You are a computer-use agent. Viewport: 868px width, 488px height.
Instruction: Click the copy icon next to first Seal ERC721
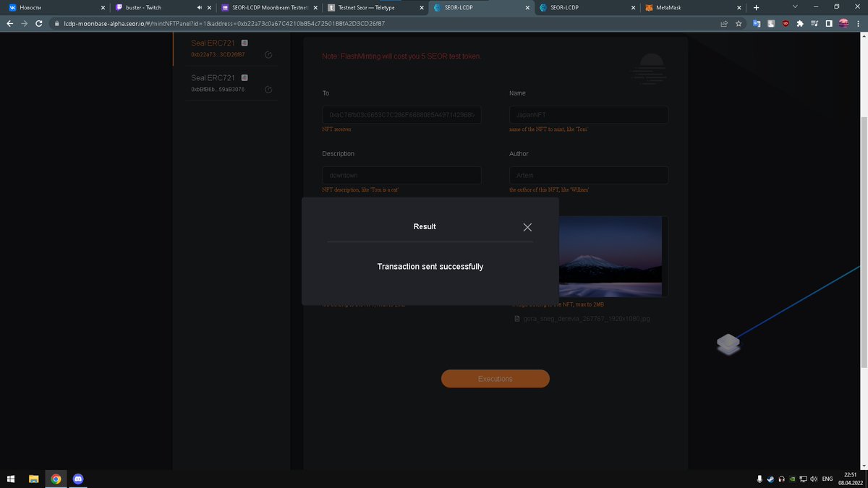pos(244,43)
